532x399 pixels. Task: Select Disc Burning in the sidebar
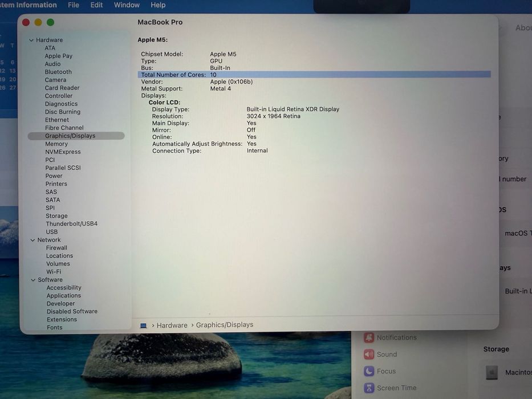click(x=63, y=112)
